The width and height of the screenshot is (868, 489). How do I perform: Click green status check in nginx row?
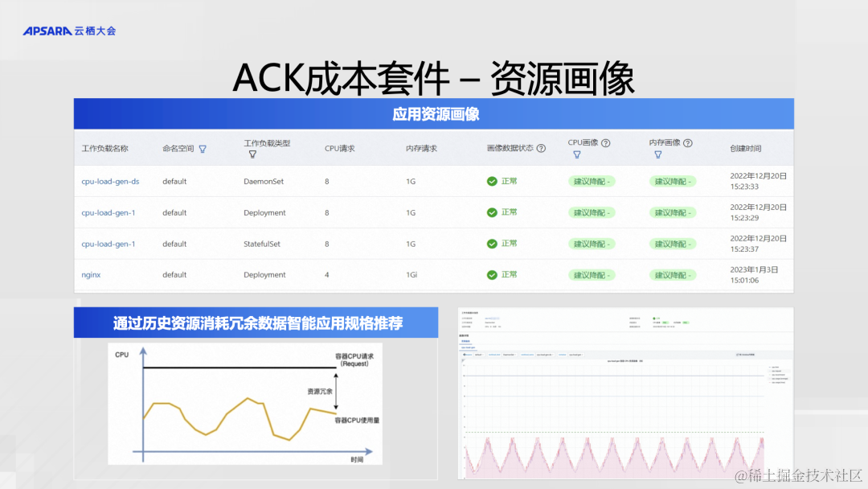[492, 275]
